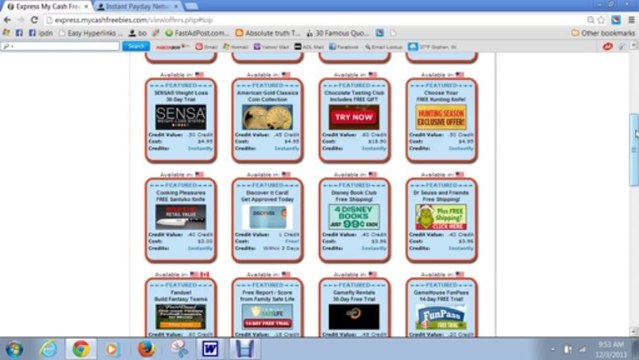Click the page vertical scrollbar thumb
This screenshot has height=360, width=639.
click(634, 150)
